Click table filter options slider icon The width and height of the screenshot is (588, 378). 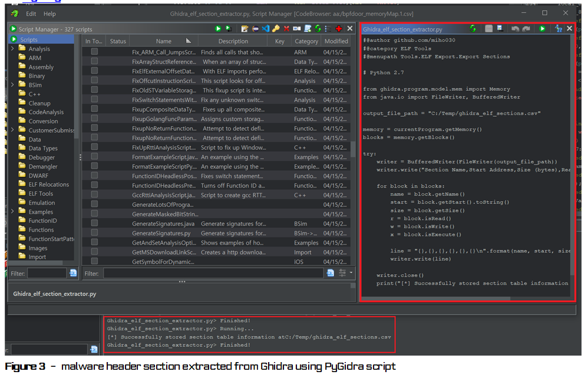[x=342, y=273]
